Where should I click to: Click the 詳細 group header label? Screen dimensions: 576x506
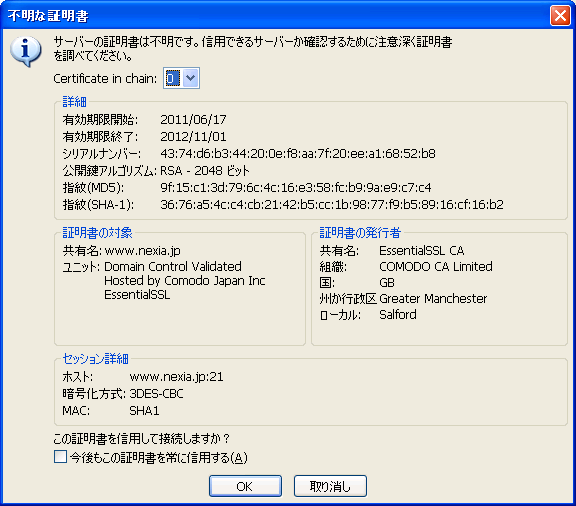point(74,101)
